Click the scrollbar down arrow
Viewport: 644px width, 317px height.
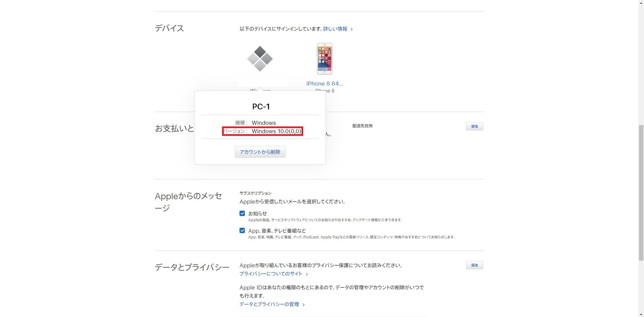[x=641, y=314]
